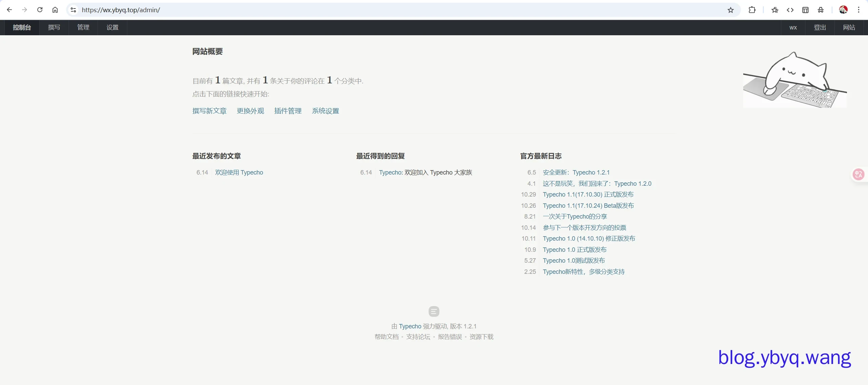Open 一次关于Typecho的分享 entry

pos(575,217)
